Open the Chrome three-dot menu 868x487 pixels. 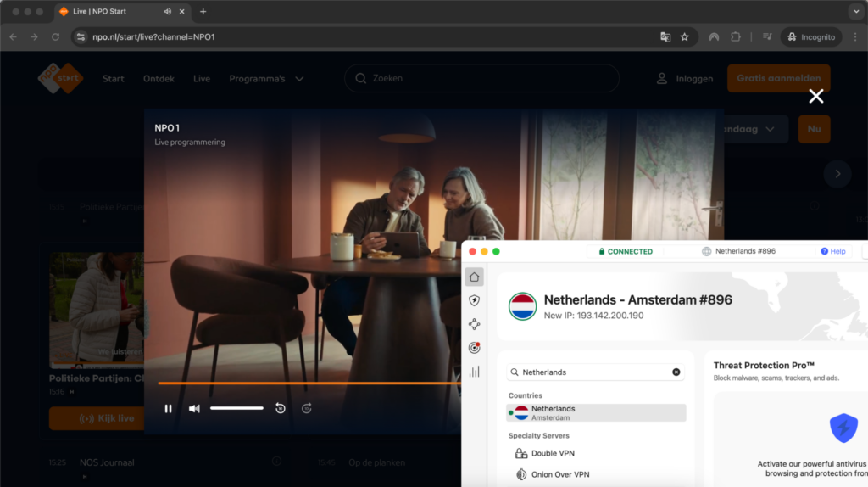pos(855,37)
